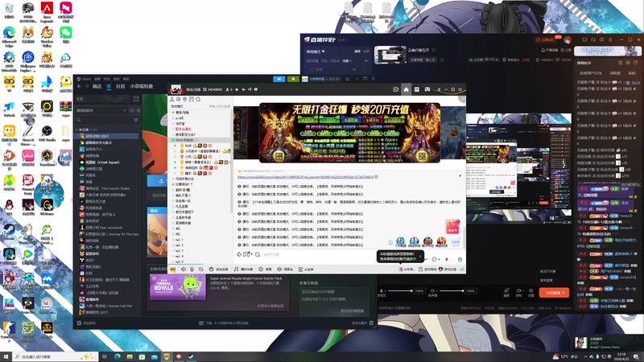Open the YY game controller icon
This screenshot has width=644, height=362.
(427, 89)
